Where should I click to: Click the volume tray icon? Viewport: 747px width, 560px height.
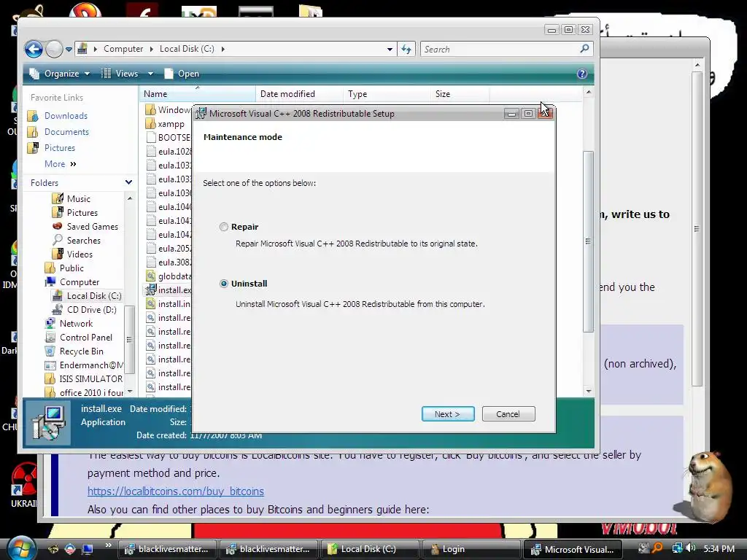click(690, 548)
